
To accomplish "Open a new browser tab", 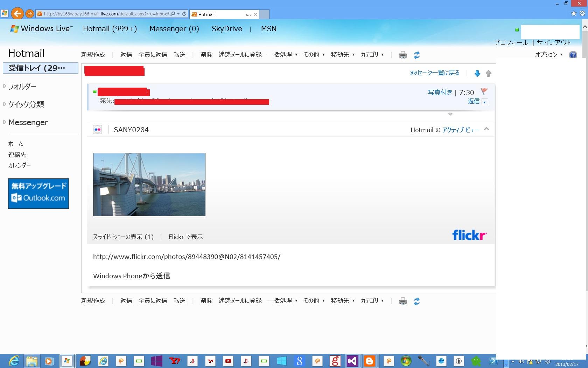I will 264,14.
